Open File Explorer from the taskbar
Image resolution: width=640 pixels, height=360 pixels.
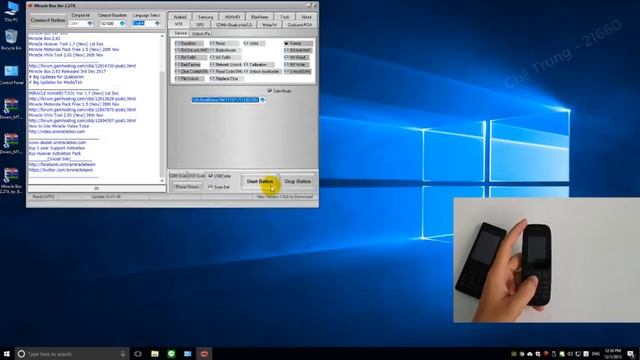155,353
